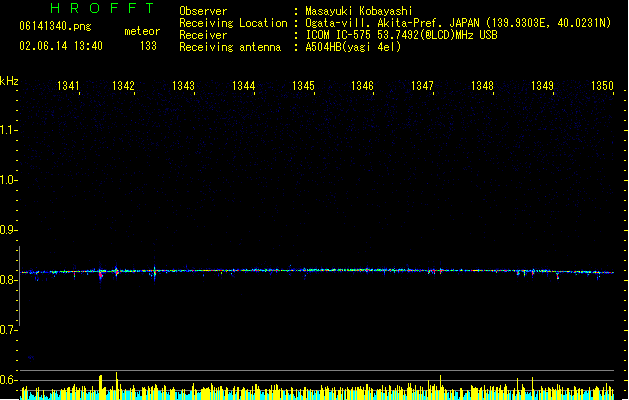Click time marker 1348
This screenshot has height=400, width=629.
coord(482,86)
